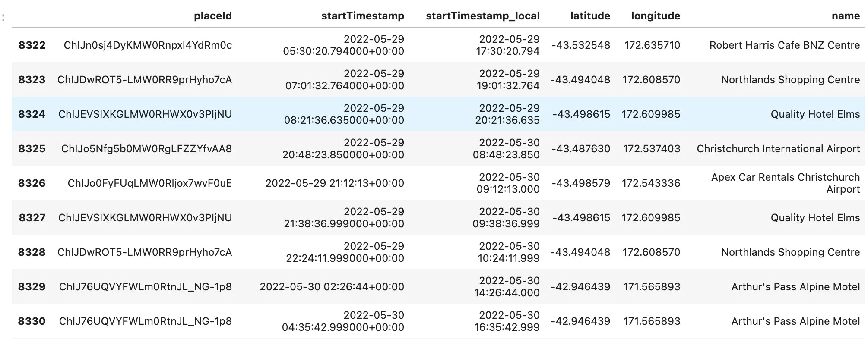Image resolution: width=868 pixels, height=339 pixels.
Task: Click the Robert Harris Cafe BNZ Centre cell
Action: click(784, 45)
